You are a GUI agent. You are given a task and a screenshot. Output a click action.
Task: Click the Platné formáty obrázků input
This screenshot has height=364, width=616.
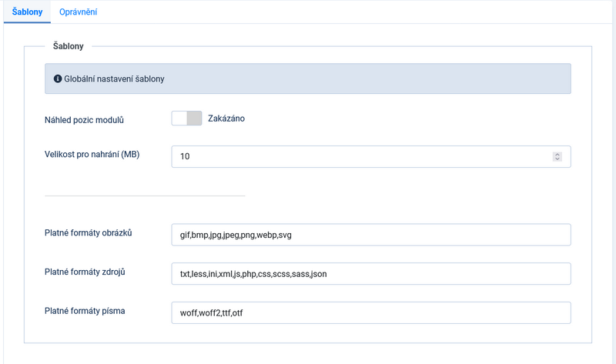(x=370, y=235)
